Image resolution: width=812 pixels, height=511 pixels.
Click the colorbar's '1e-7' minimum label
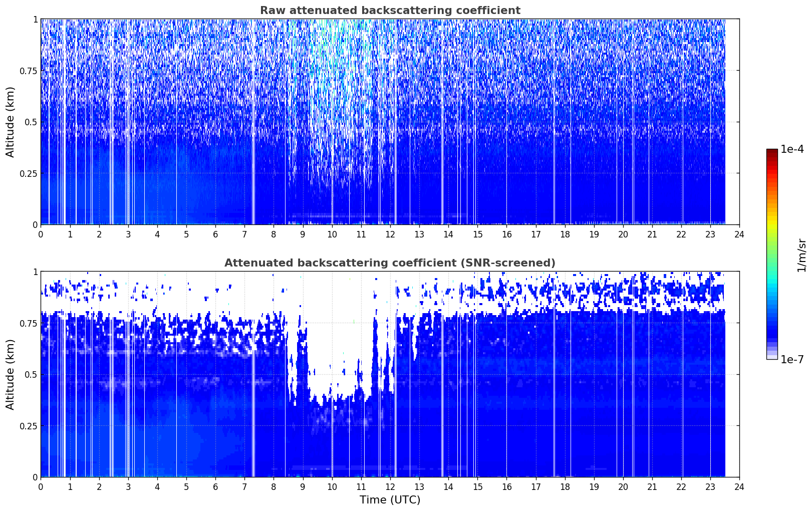click(x=792, y=360)
